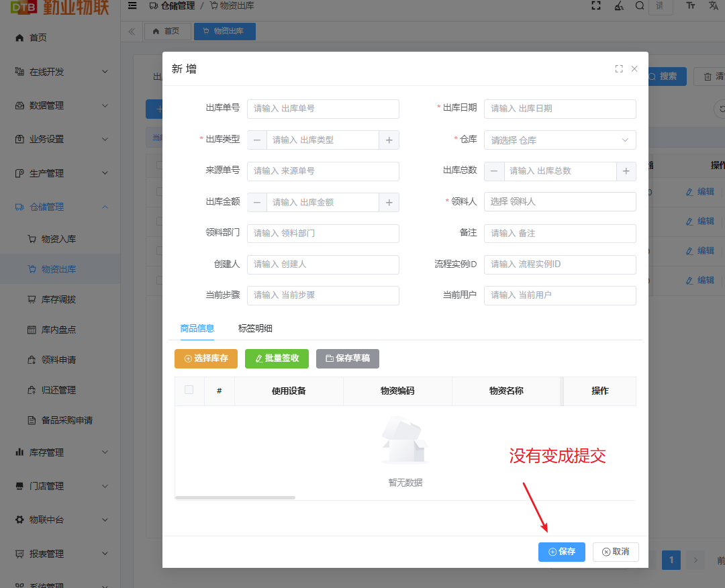Open the 仓库 select dropdown
This screenshot has height=588, width=725.
tap(560, 140)
